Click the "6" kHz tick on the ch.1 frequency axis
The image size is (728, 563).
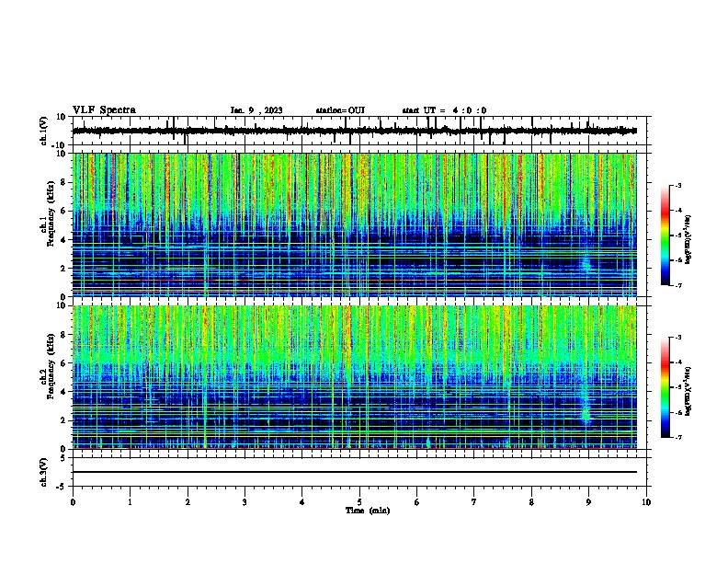[64, 211]
